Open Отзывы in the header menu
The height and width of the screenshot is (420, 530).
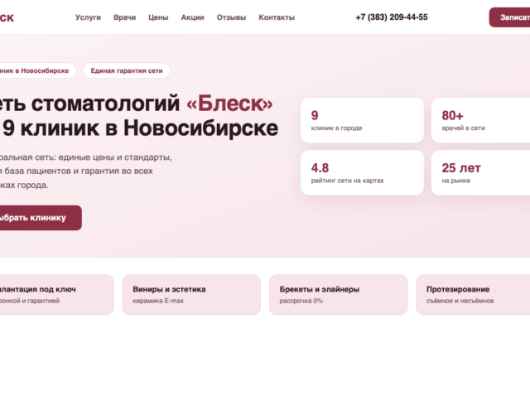(x=231, y=17)
